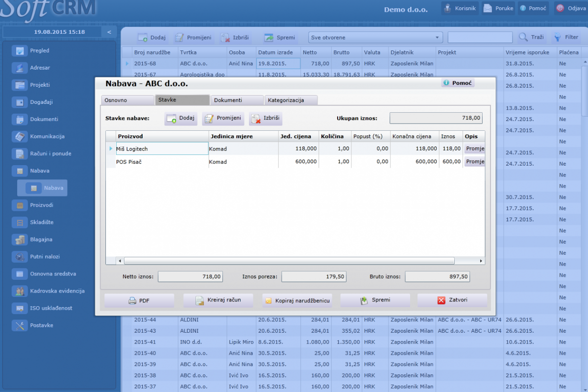Open Poruke messages in header
588x392 pixels.
tap(498, 8)
